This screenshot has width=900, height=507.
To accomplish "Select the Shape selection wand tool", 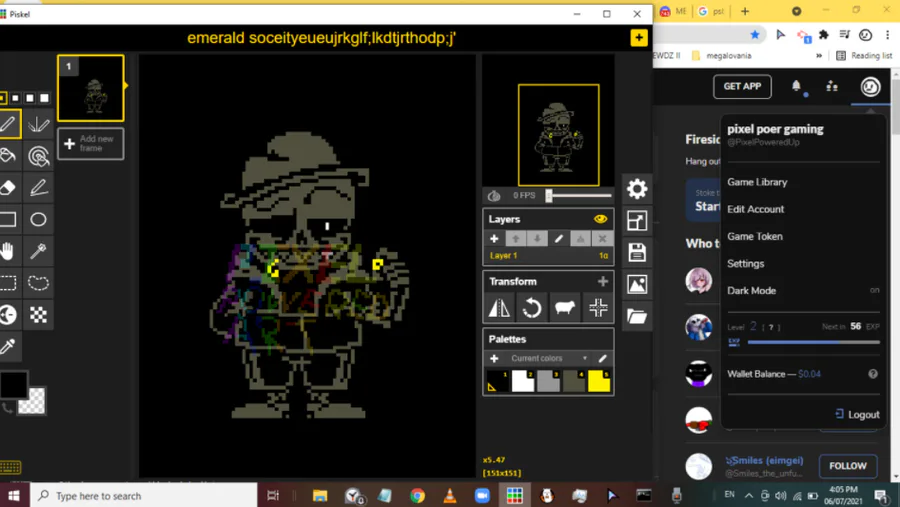I will click(38, 251).
